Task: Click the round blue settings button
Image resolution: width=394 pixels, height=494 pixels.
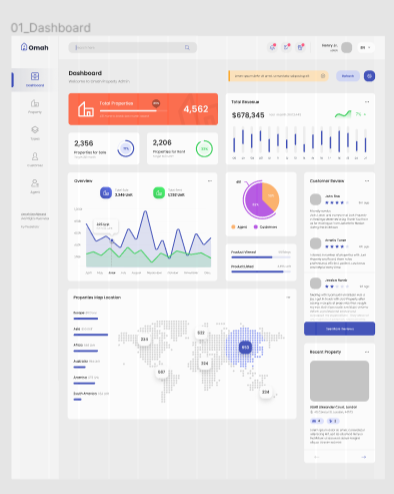Action: pyautogui.click(x=369, y=76)
